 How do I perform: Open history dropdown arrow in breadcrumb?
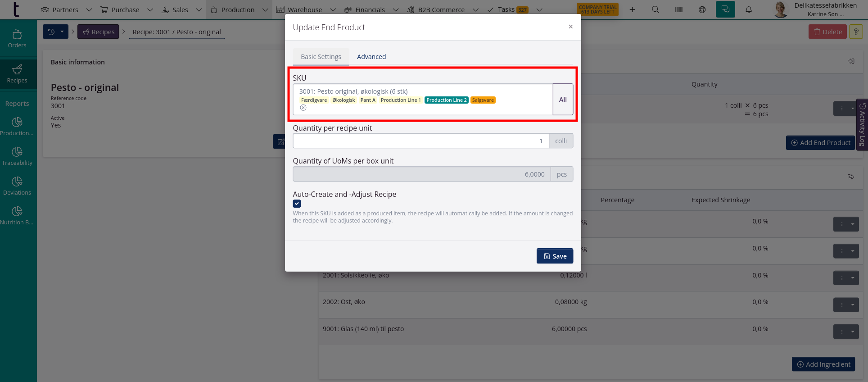coord(62,32)
